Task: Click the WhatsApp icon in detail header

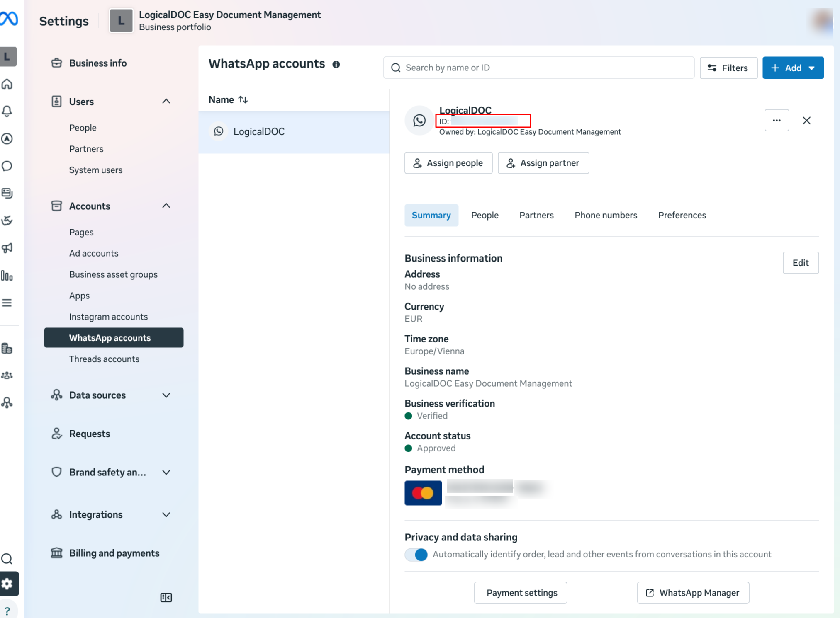Action: pos(419,120)
